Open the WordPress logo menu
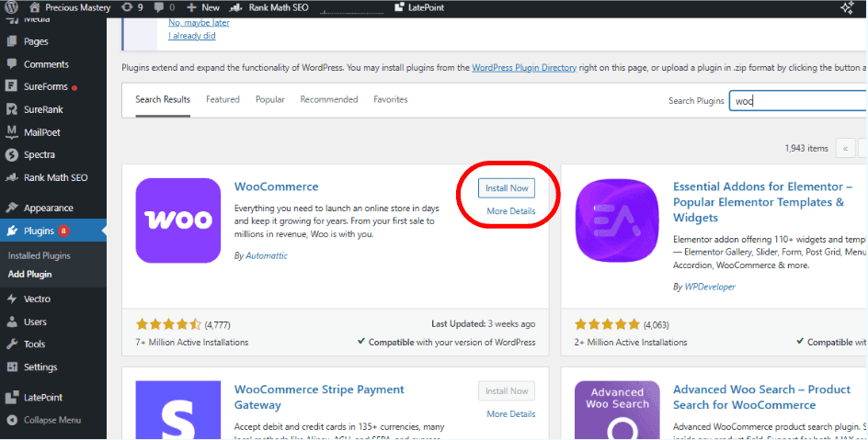The width and height of the screenshot is (868, 440). click(x=11, y=7)
